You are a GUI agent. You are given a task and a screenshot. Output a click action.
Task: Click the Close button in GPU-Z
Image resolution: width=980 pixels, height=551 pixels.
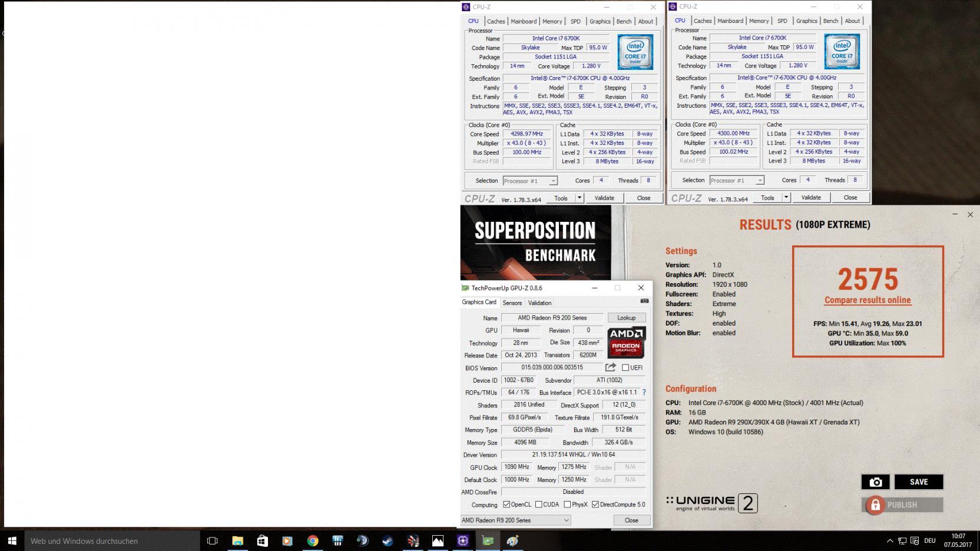pos(631,520)
